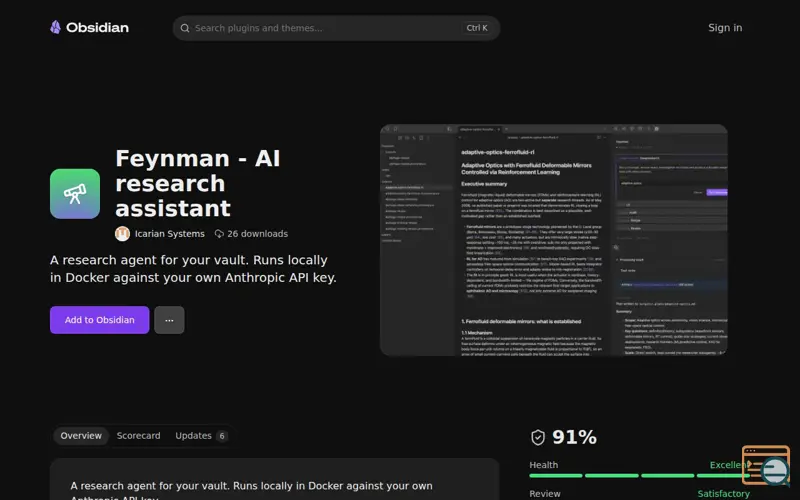Click the Health progress bar

pyautogui.click(x=639, y=476)
